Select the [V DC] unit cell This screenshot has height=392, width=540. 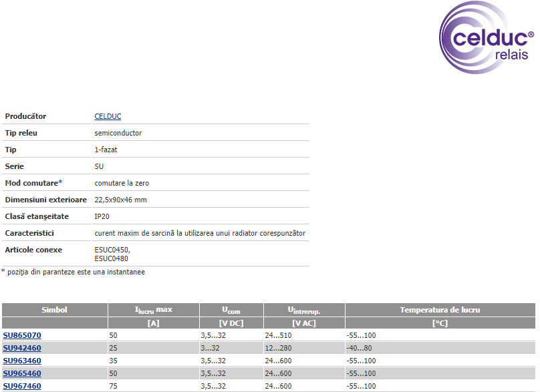coord(231,323)
